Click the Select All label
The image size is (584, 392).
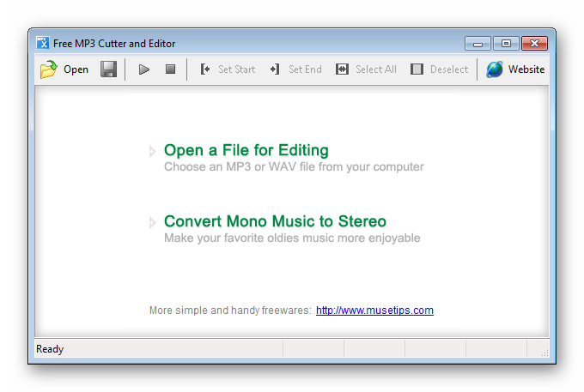coord(376,69)
